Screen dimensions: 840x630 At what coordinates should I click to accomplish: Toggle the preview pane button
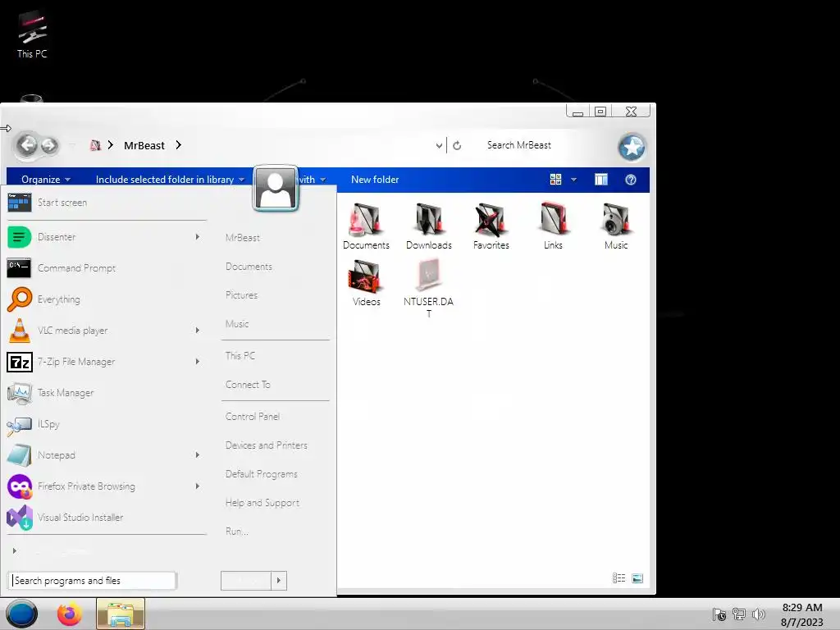click(601, 180)
